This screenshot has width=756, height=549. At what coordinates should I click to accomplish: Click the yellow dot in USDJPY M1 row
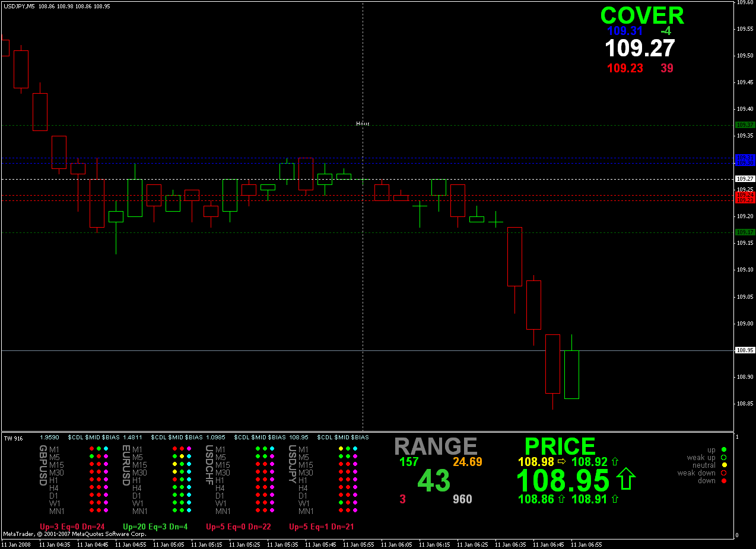[341, 449]
